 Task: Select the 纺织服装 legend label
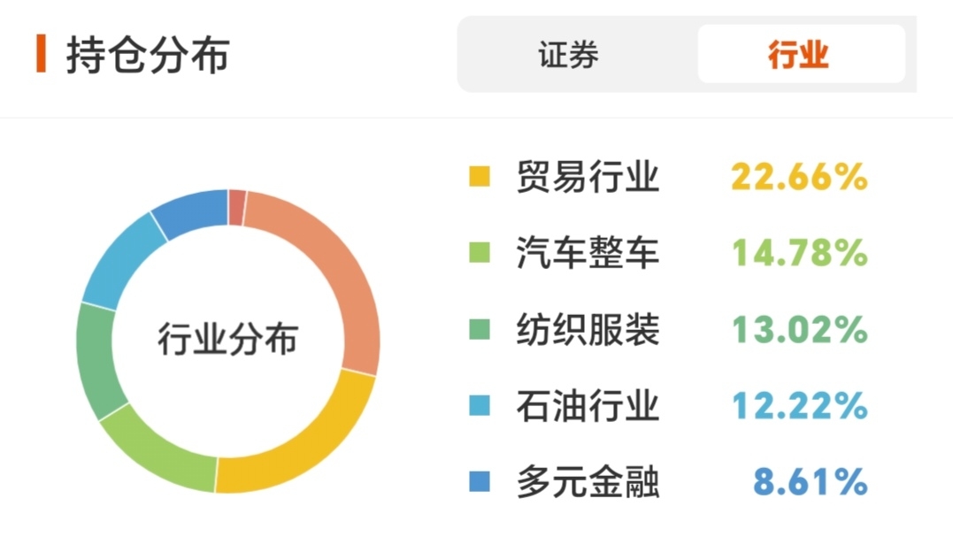pyautogui.click(x=588, y=330)
